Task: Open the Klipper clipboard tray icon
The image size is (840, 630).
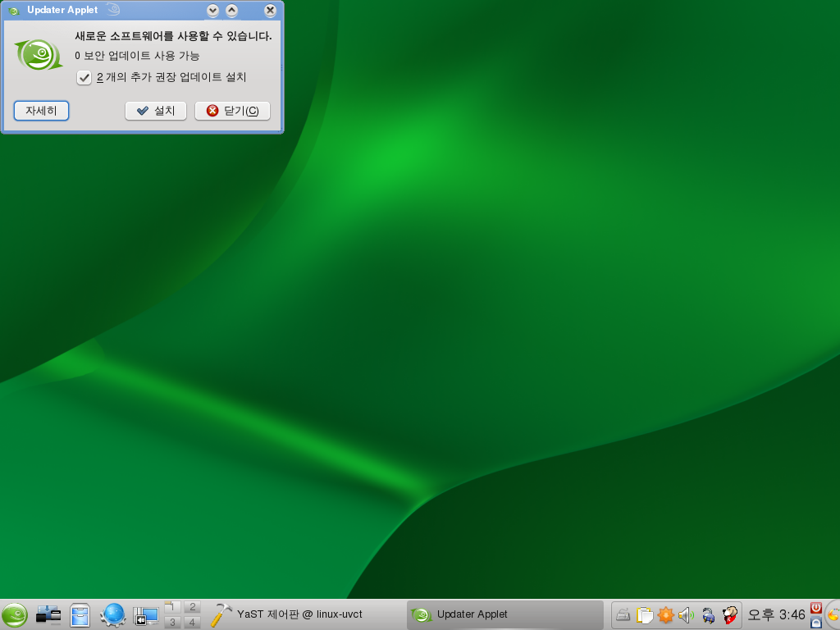Action: pyautogui.click(x=645, y=615)
